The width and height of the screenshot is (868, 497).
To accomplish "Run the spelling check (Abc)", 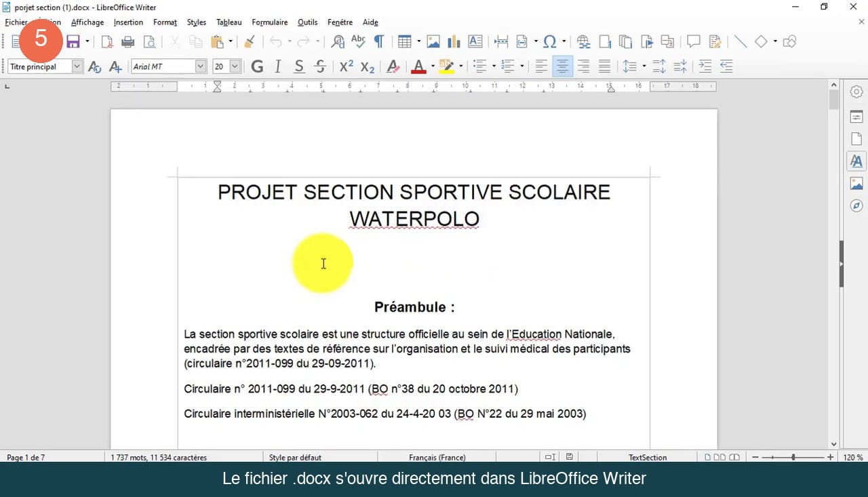I will pyautogui.click(x=358, y=42).
